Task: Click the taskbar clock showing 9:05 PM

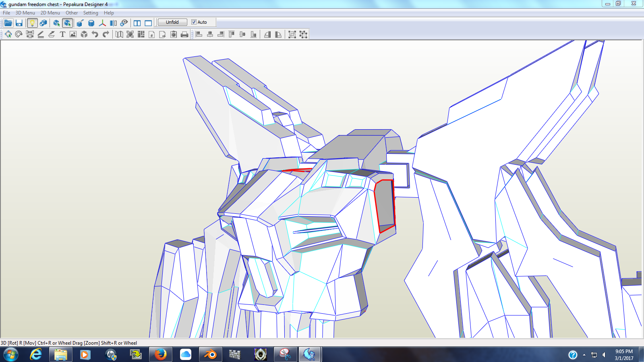Action: point(624,355)
